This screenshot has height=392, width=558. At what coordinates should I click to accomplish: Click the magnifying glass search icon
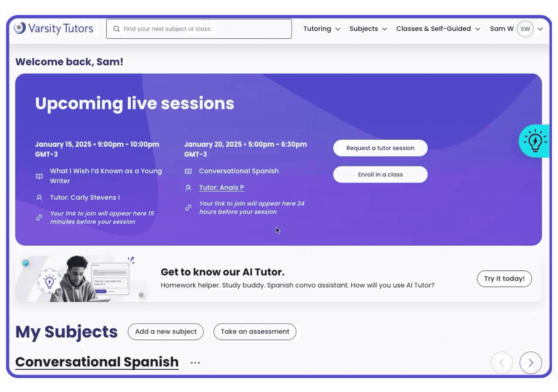coord(116,29)
